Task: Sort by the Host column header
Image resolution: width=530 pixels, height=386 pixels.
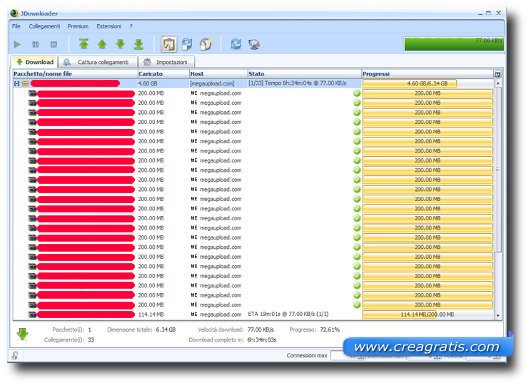Action: coord(218,74)
